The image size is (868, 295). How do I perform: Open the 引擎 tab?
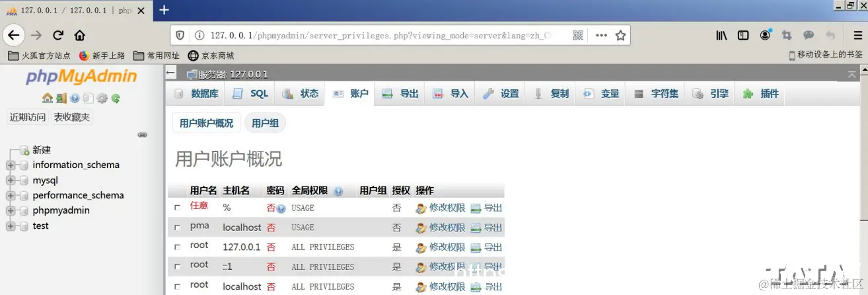[x=710, y=94]
